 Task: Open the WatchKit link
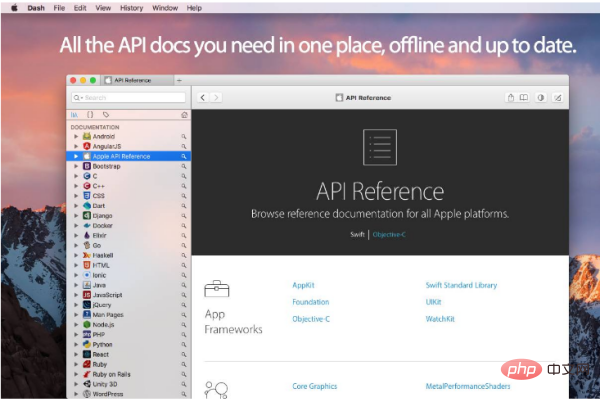(440, 319)
